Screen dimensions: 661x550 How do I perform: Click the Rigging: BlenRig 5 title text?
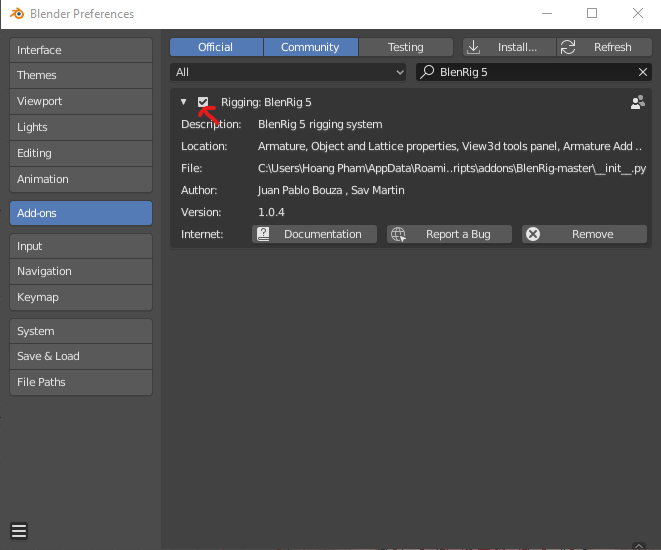point(266,102)
